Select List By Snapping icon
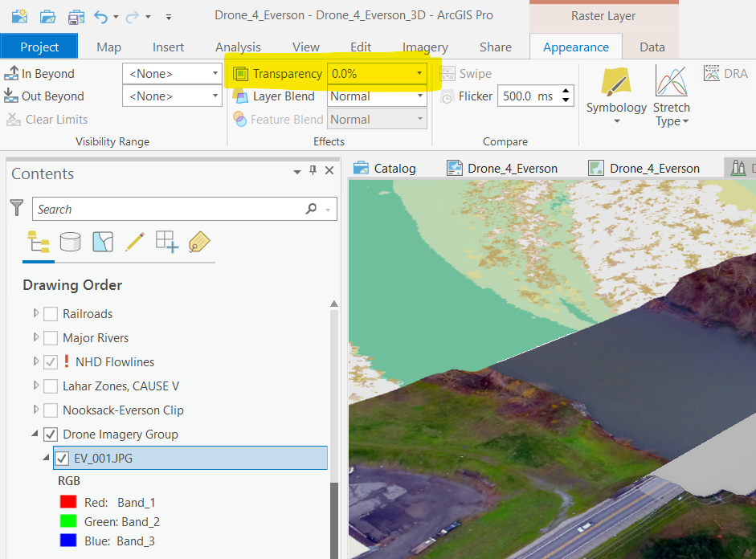The width and height of the screenshot is (756, 559). [166, 241]
